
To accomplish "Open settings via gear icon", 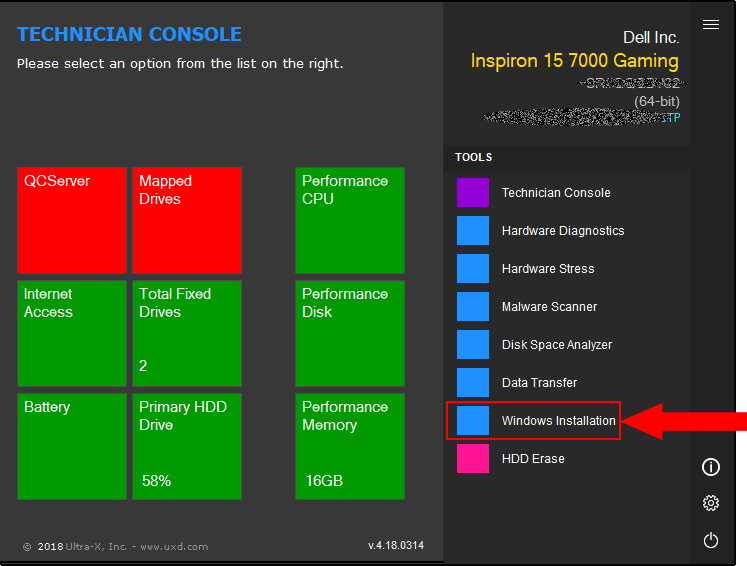I will tap(711, 503).
